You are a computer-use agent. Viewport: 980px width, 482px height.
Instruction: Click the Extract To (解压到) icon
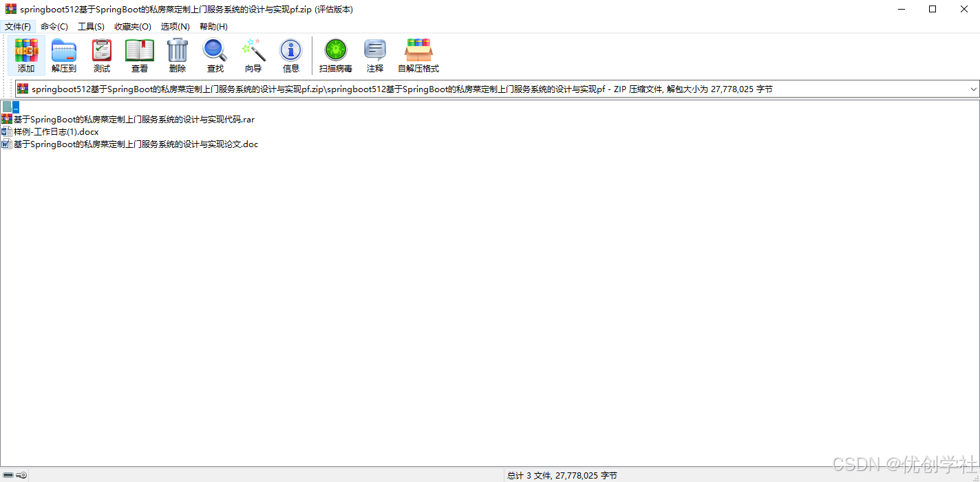(64, 50)
